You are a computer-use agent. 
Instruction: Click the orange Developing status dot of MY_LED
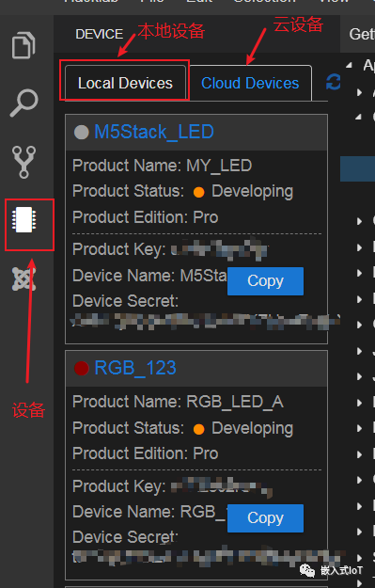198,192
